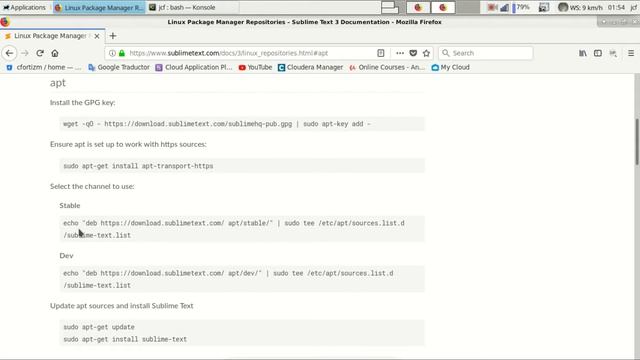640x360 pixels.
Task: Switch to Linux Package Manager taskbar window
Action: click(x=99, y=7)
